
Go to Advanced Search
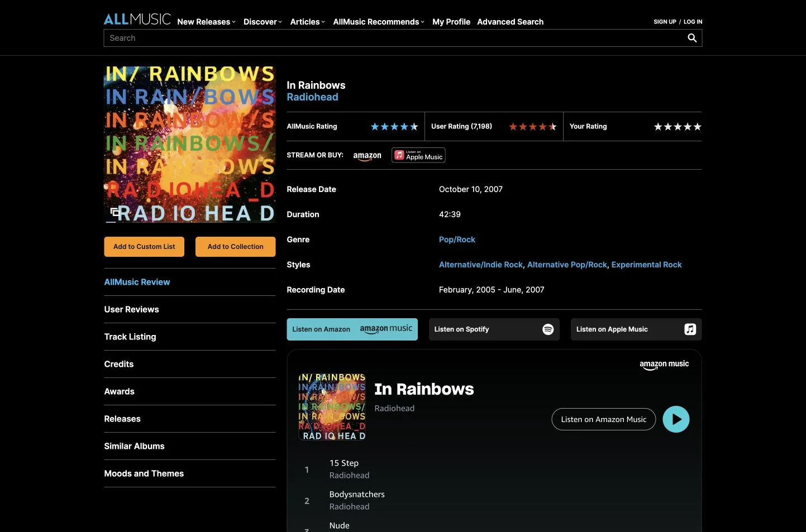coord(510,22)
